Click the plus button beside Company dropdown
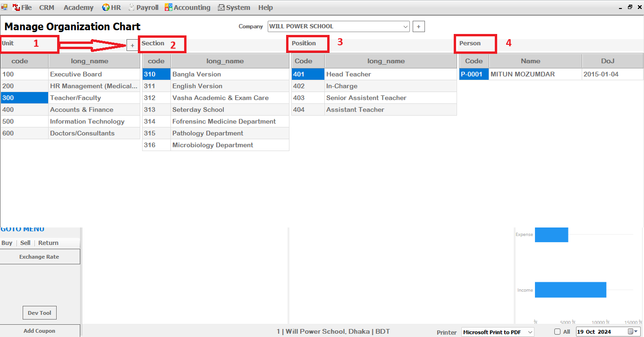Screen dimensions: 644x337 click(419, 27)
